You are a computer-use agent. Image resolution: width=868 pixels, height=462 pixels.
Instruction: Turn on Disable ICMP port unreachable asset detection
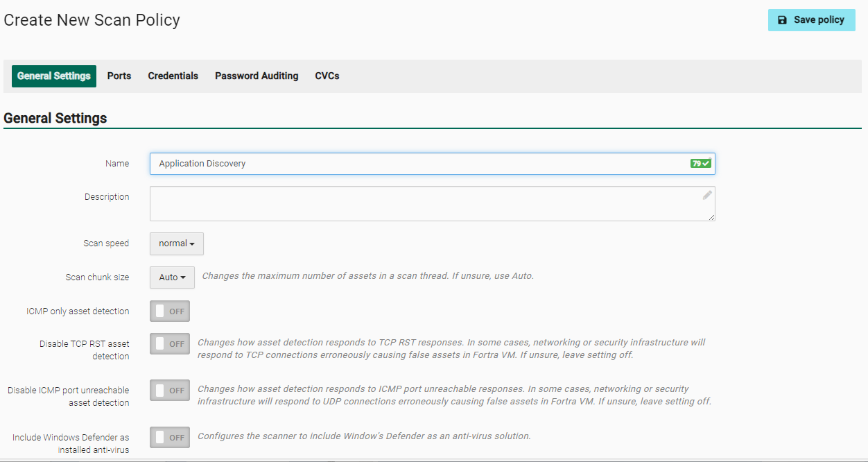[x=170, y=391]
